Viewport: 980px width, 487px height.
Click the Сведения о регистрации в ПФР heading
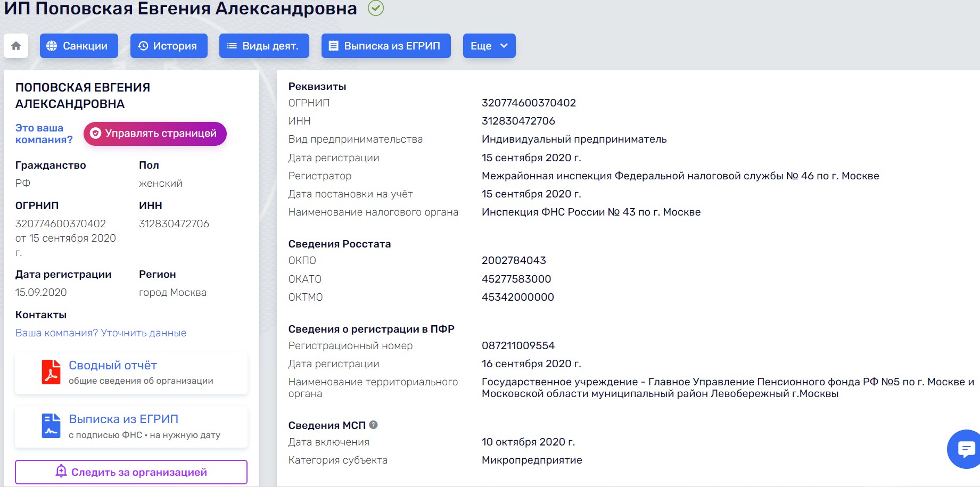click(x=371, y=329)
